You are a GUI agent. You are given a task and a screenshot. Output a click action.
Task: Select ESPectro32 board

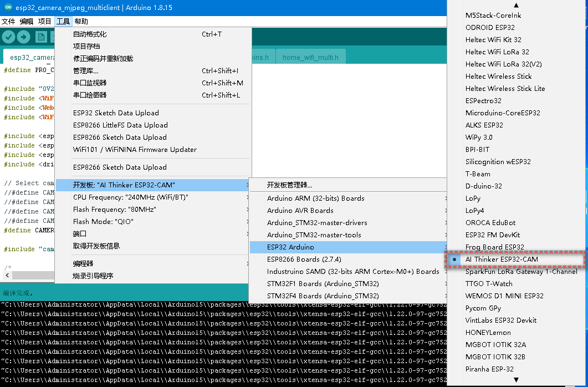click(515, 100)
